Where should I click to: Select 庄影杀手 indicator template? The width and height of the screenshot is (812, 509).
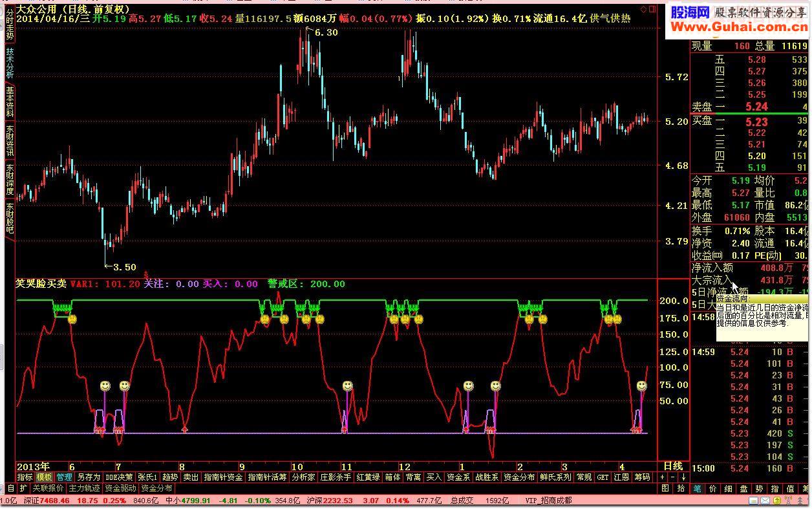coord(336,477)
